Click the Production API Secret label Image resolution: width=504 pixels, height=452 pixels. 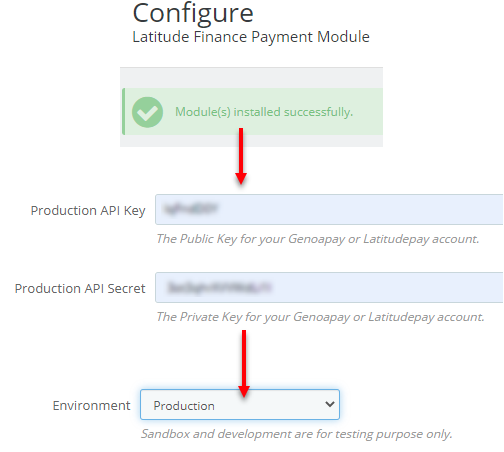(x=80, y=289)
